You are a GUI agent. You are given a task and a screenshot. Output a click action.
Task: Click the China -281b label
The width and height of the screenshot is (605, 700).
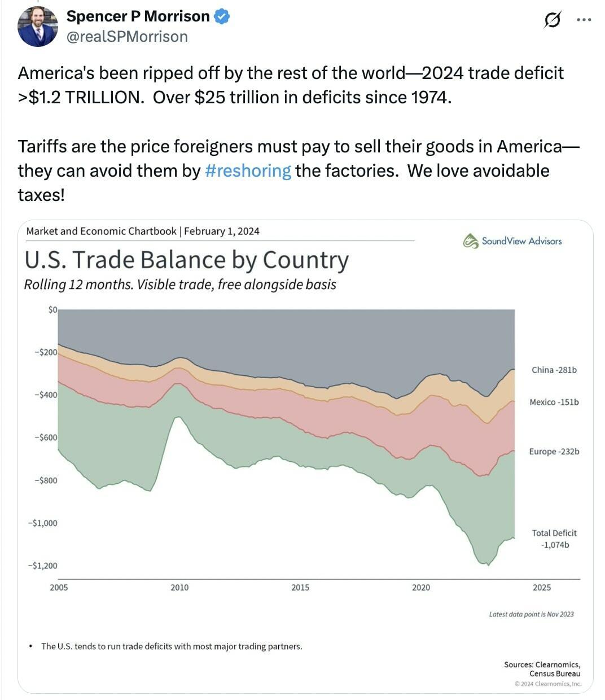tap(554, 370)
